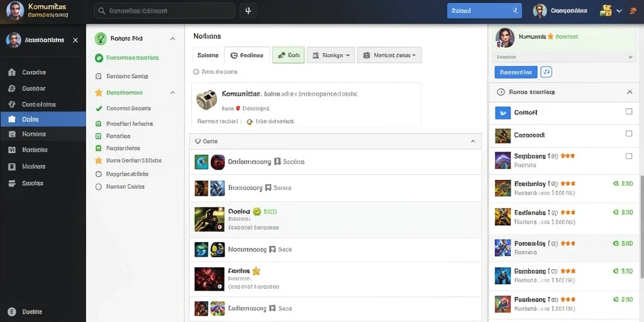
Task: Collapse the games list section chevron
Action: tap(473, 142)
